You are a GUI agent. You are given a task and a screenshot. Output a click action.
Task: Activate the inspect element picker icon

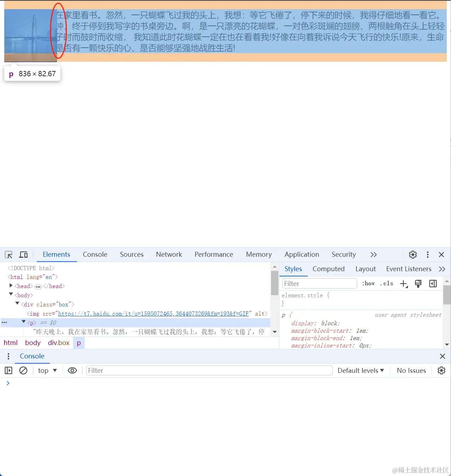click(x=8, y=255)
